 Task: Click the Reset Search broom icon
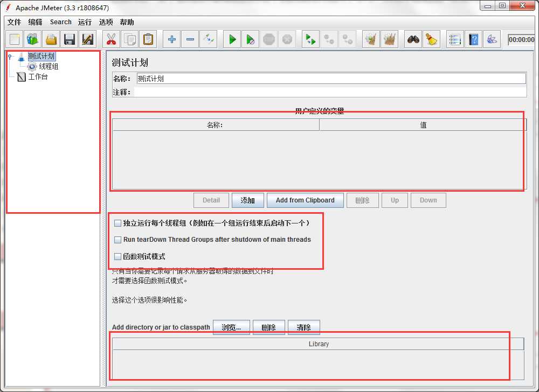tap(431, 39)
